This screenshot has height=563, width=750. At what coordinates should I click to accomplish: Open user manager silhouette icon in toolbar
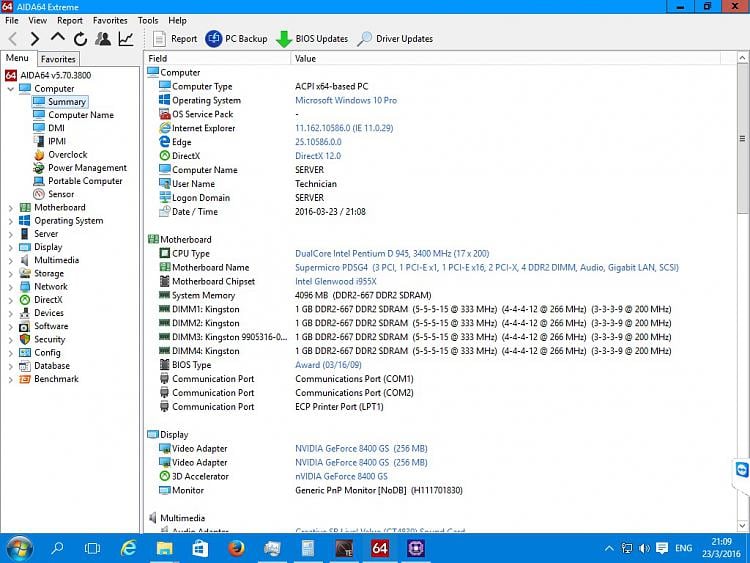pos(103,39)
